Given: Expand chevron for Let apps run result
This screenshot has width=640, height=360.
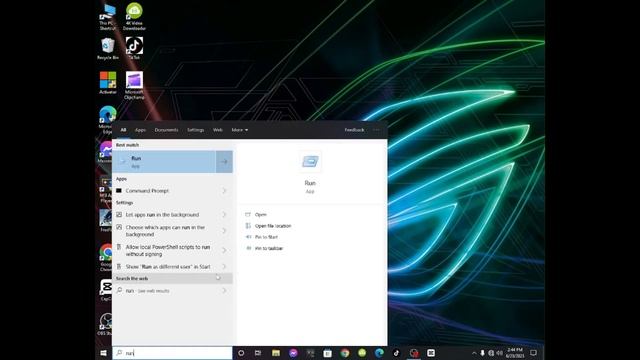Looking at the screenshot, I should [224, 215].
